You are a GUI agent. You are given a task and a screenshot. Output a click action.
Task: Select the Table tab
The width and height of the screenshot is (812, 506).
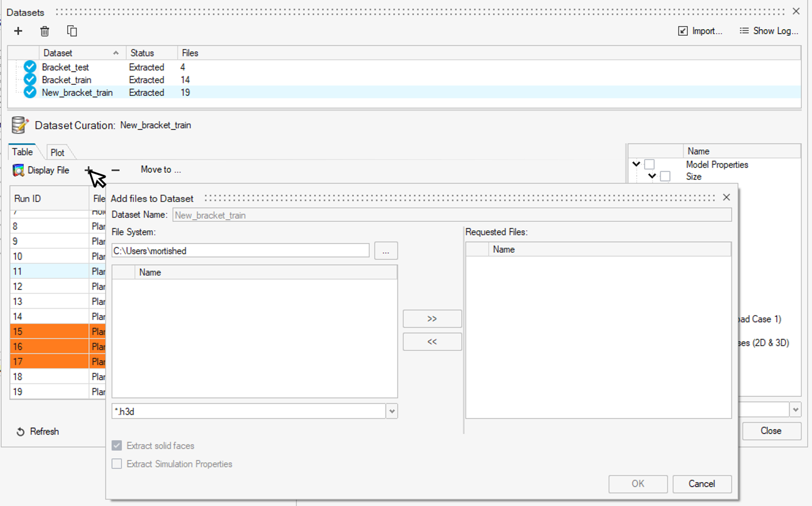(22, 152)
